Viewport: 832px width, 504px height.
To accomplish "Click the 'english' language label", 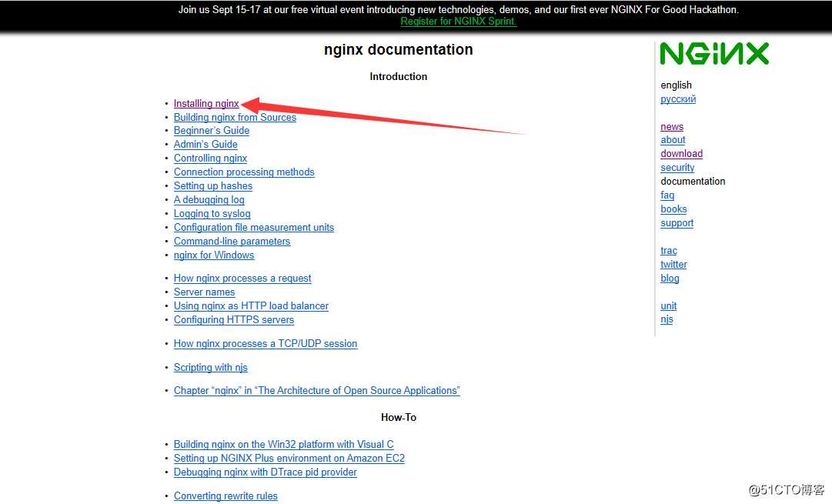I will [x=676, y=85].
